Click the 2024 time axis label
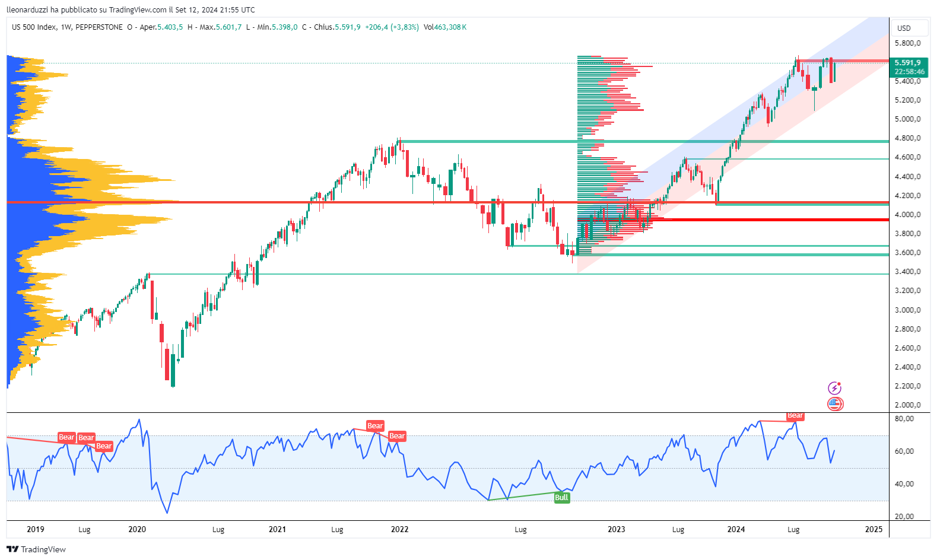937x560 pixels. [736, 529]
